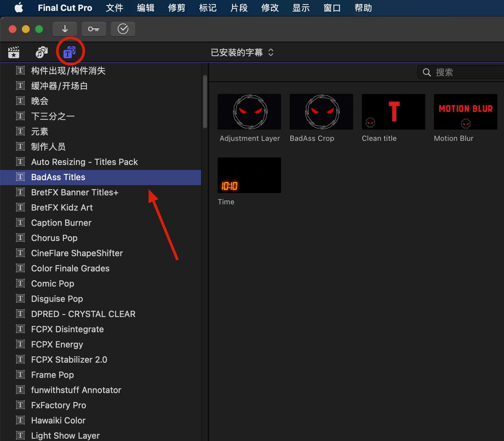
Task: Click the T icon beside BadAss Titles
Action: point(21,177)
